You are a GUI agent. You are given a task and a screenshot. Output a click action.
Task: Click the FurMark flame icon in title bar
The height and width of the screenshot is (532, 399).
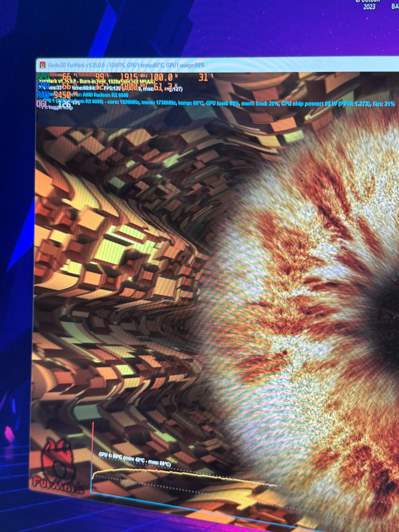click(x=43, y=65)
